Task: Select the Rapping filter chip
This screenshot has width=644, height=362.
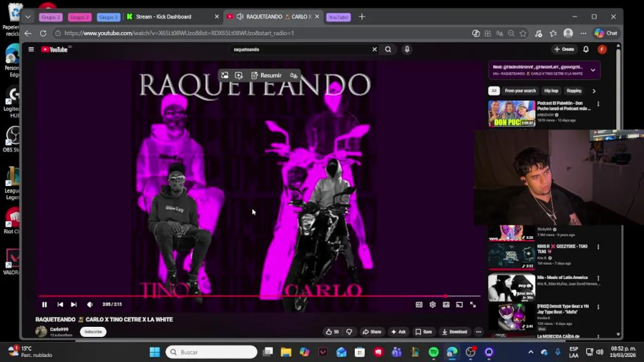Action: click(574, 91)
